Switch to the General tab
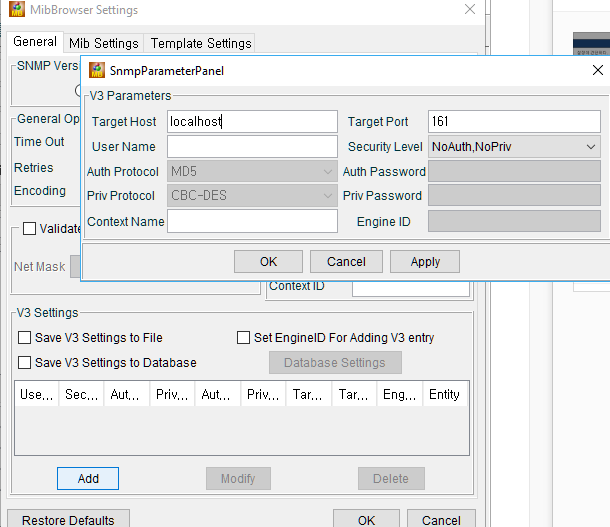610x527 pixels. (x=35, y=42)
